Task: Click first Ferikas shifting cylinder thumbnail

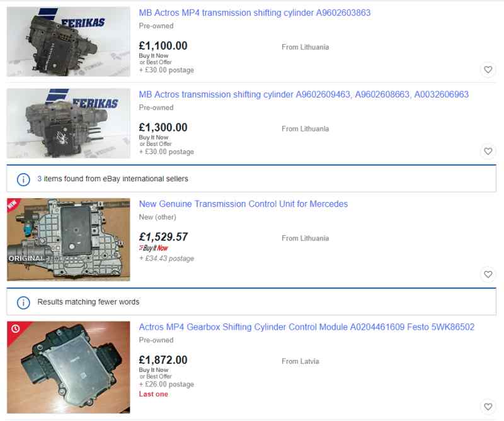Action: pos(69,42)
